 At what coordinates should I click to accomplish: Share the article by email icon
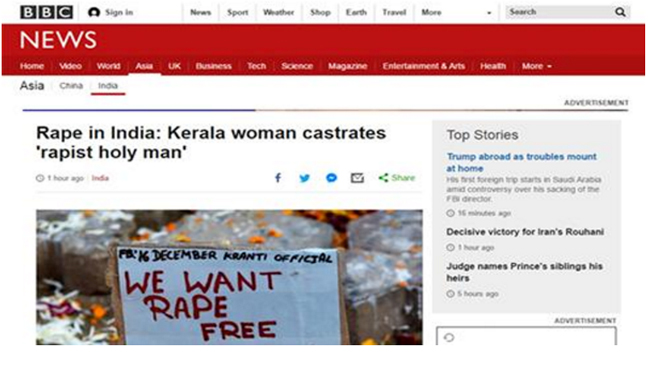[x=357, y=178]
